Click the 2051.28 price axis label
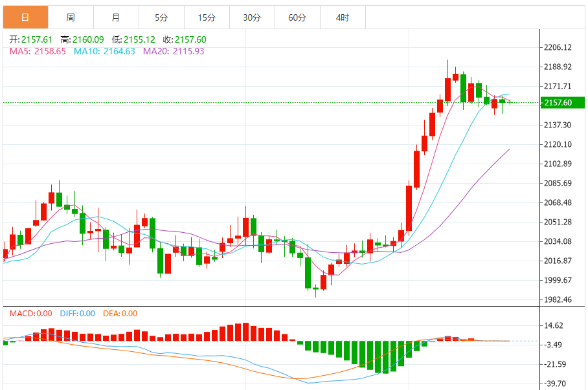Image resolution: width=588 pixels, height=390 pixels. point(558,222)
